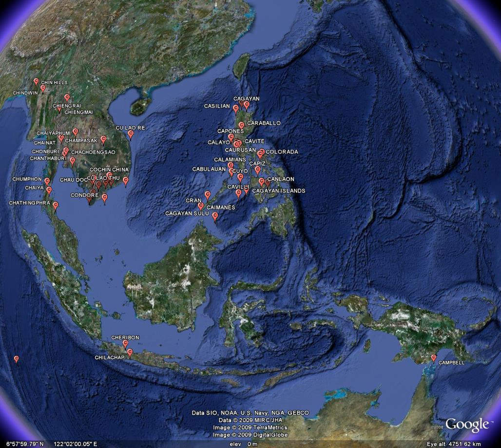Click the Chainat placemark pin
This screenshot has width=501, height=448.
point(61,139)
